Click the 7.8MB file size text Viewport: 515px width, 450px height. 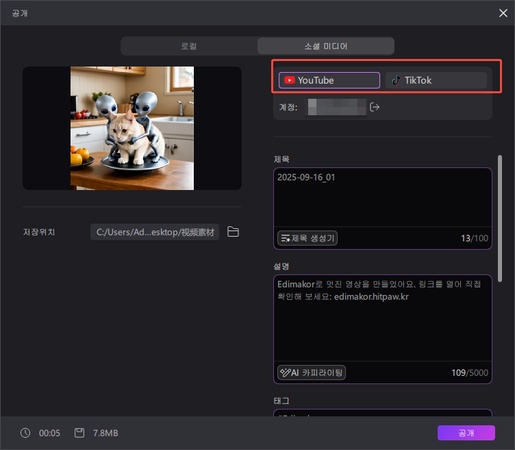point(105,433)
